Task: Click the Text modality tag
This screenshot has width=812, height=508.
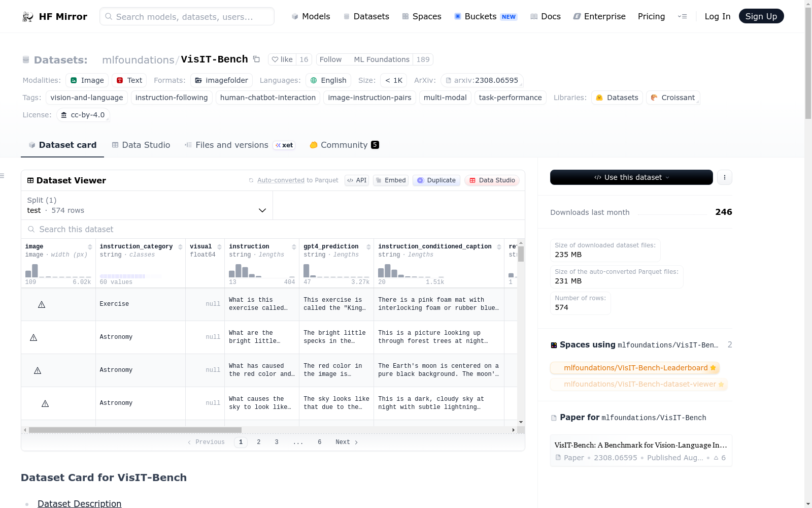Action: [129, 80]
